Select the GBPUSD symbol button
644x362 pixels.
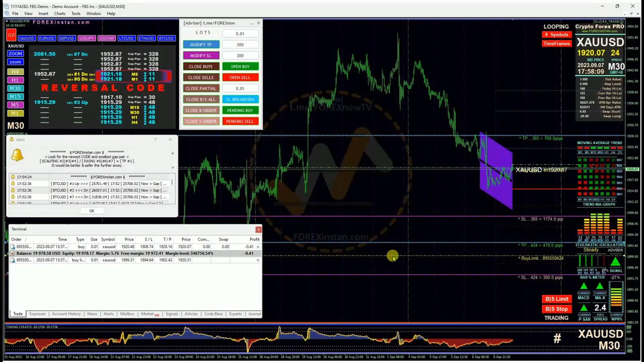[66, 38]
